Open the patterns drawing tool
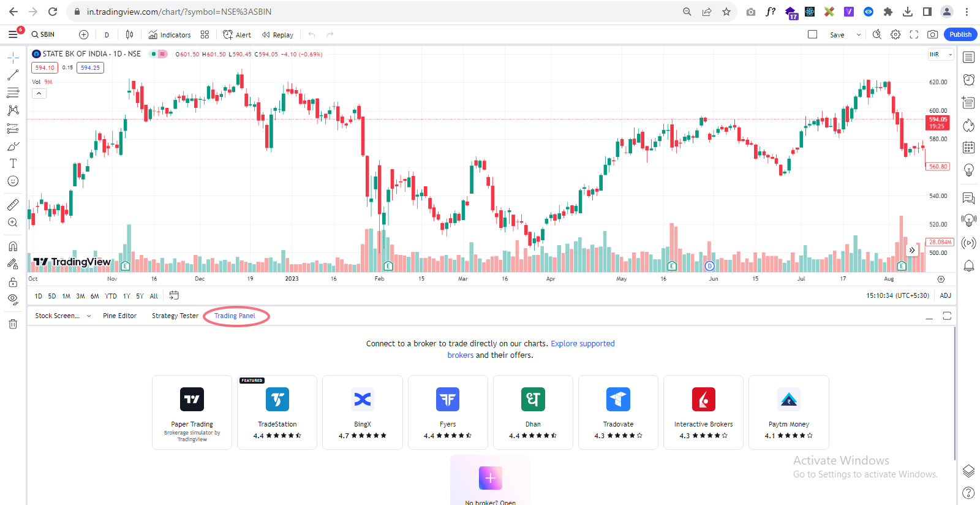Image resolution: width=980 pixels, height=505 pixels. 13,110
